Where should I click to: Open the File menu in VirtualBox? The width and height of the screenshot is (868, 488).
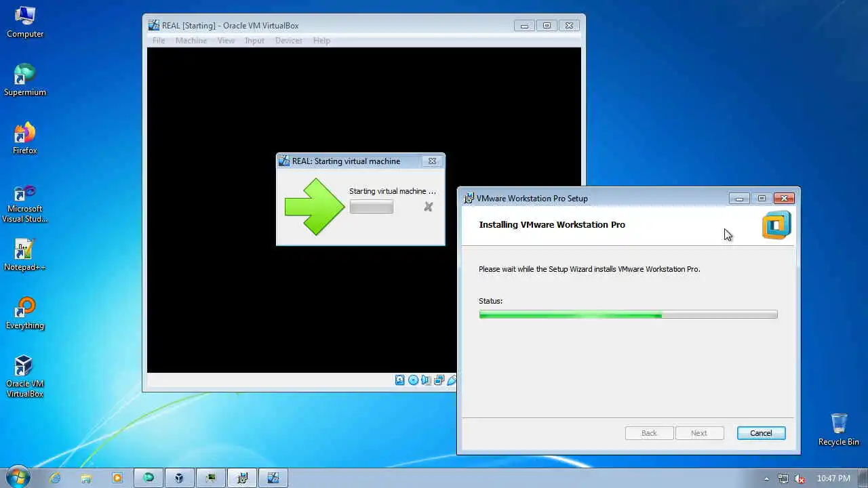tap(159, 41)
